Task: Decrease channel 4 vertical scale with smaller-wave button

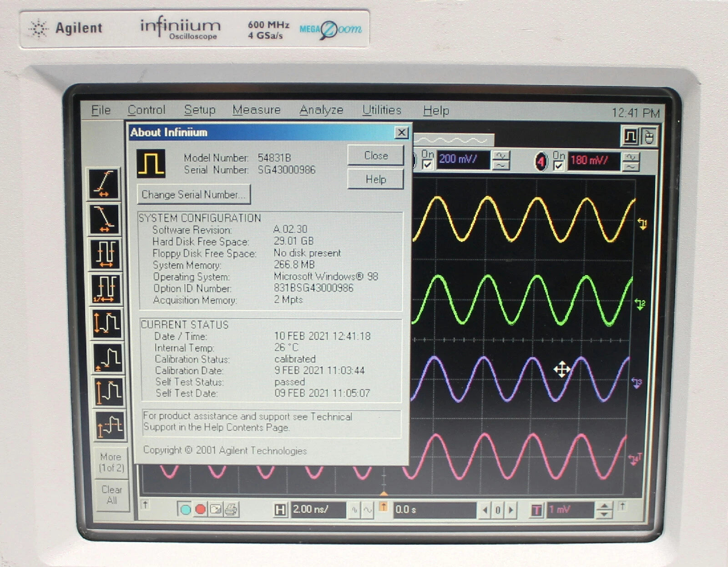Action: pos(632,167)
